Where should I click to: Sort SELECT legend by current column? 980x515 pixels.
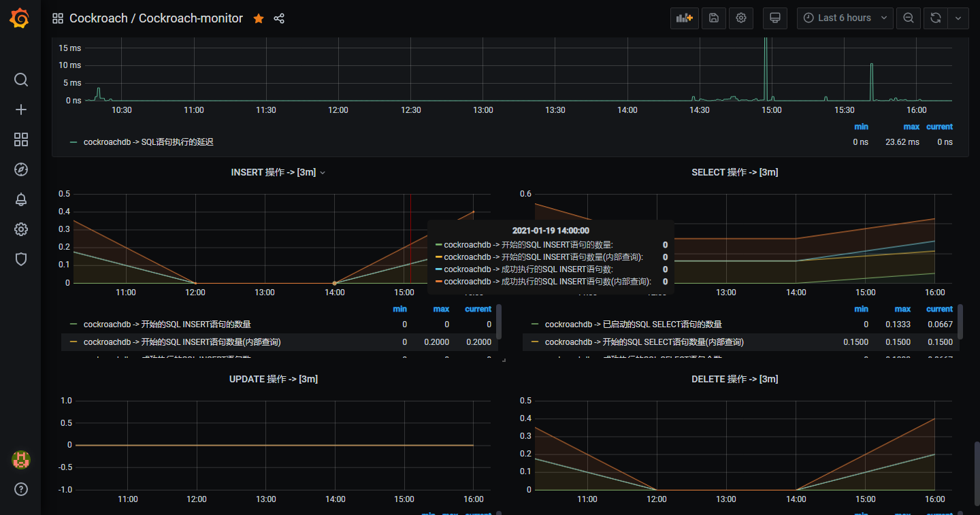(x=939, y=309)
